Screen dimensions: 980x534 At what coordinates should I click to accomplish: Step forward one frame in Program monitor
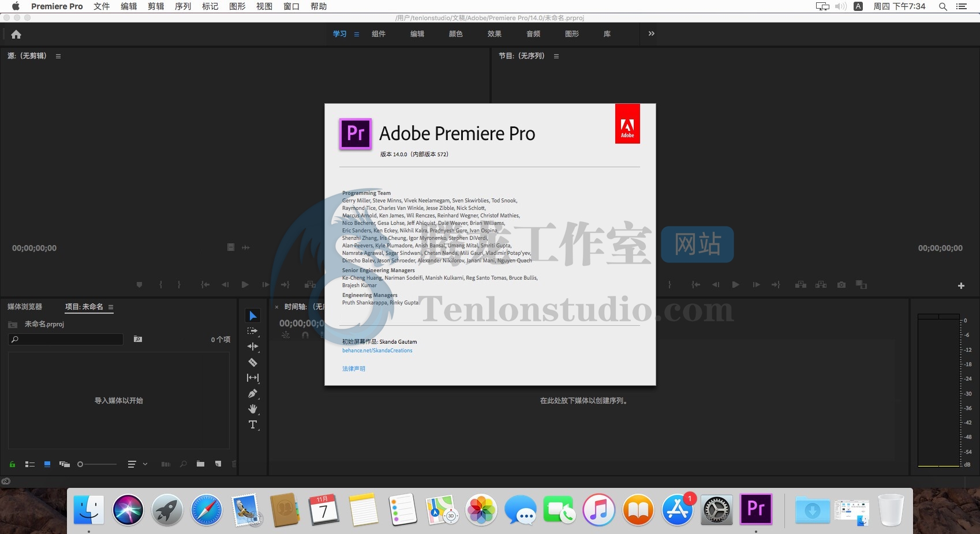coord(756,285)
